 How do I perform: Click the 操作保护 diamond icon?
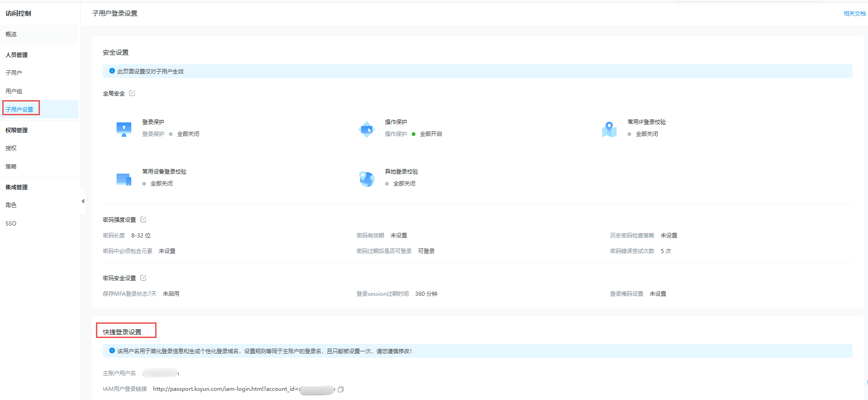point(367,129)
